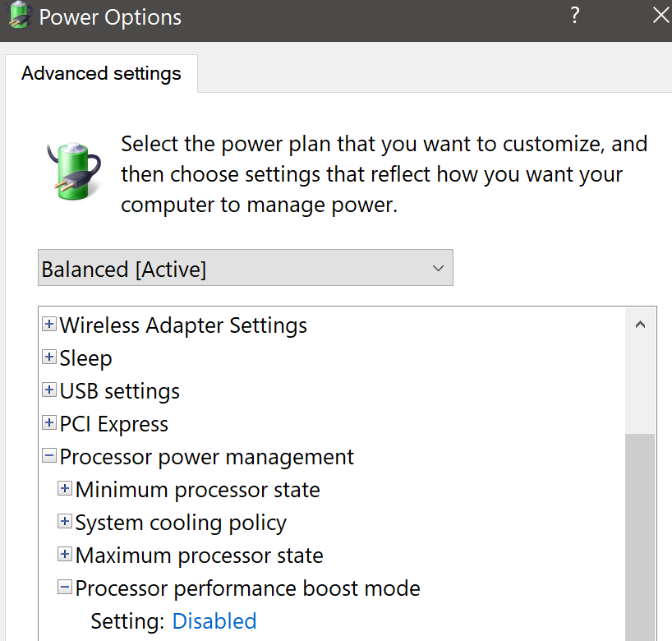Select the USB settings tree row

pos(120,391)
